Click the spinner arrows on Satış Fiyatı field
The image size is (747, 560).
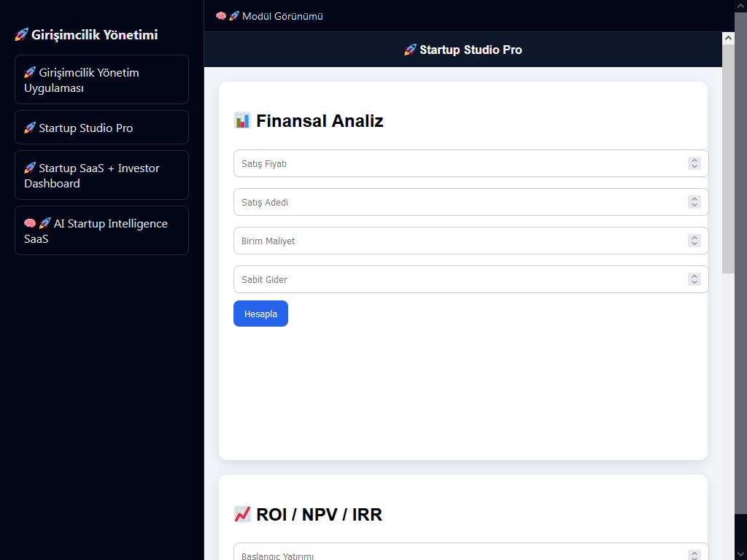[694, 164]
